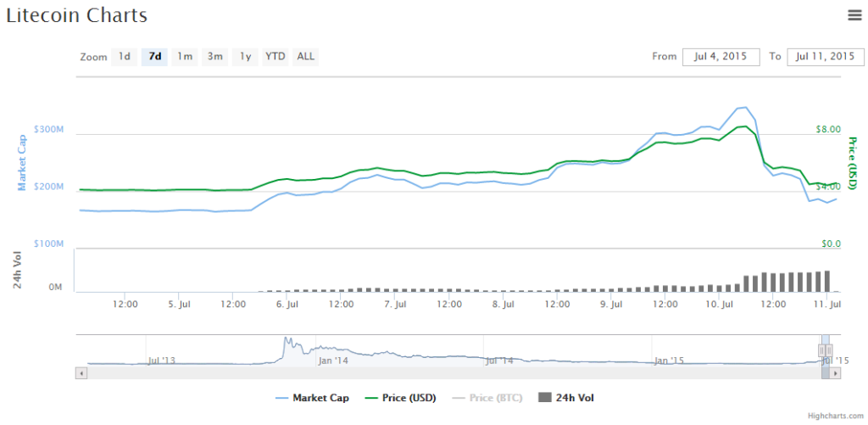
Task: Click the To date field
Action: point(826,57)
